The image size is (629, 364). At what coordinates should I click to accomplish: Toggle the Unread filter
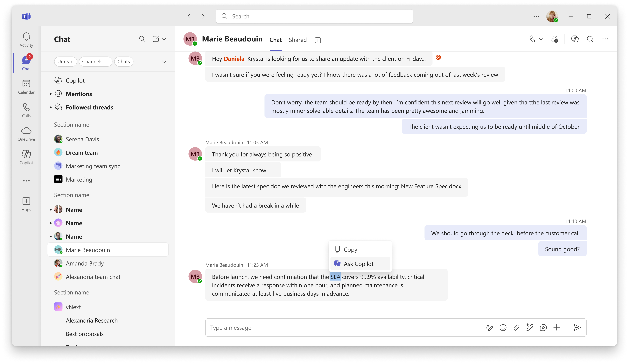pyautogui.click(x=65, y=62)
